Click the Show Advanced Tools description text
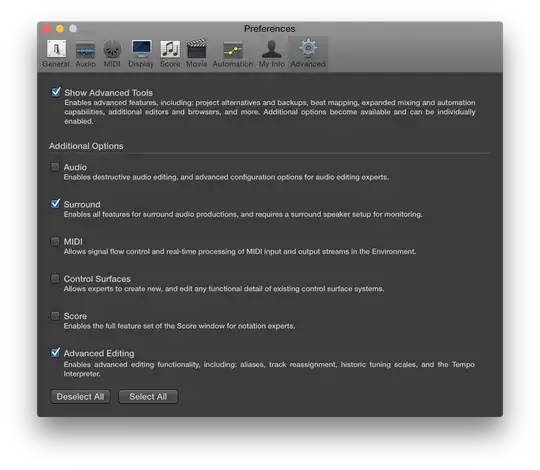Viewport: 540px width, 470px height. [x=270, y=112]
